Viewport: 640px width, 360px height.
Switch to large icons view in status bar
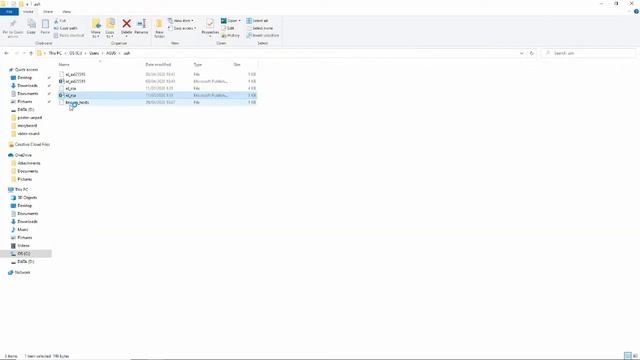point(635,356)
